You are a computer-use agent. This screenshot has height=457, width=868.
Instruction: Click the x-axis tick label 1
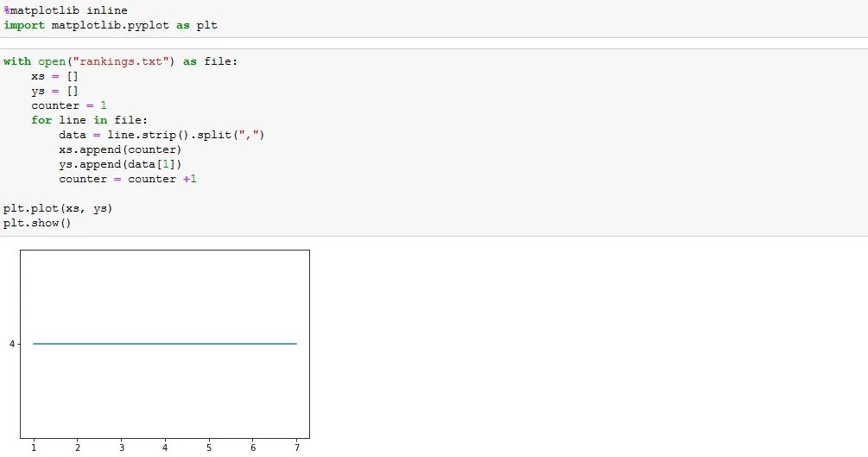coord(34,447)
